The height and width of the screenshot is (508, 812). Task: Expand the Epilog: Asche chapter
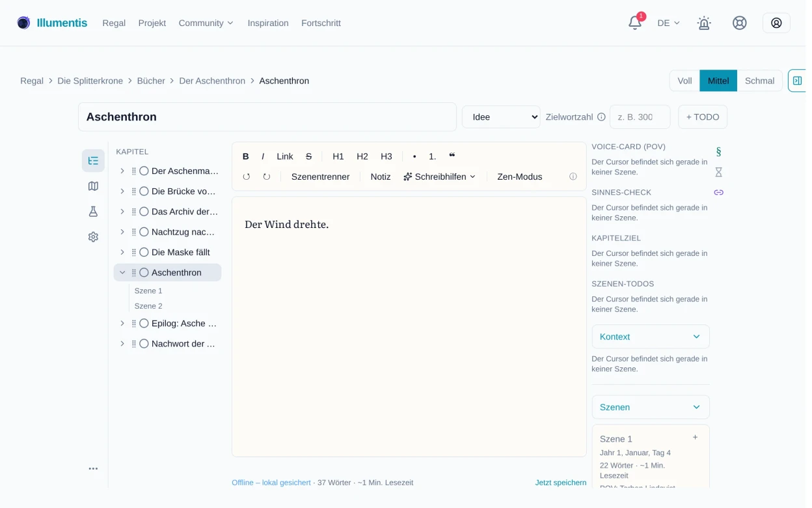point(122,323)
